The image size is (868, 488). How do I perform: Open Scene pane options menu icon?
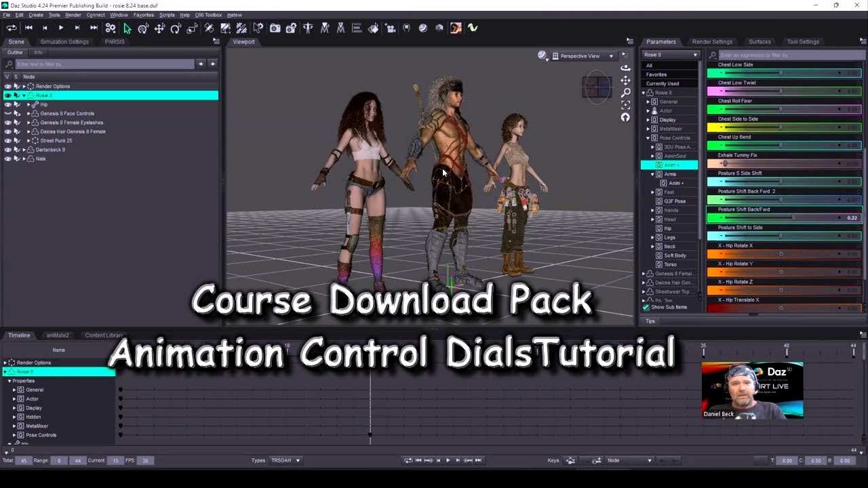(x=216, y=41)
